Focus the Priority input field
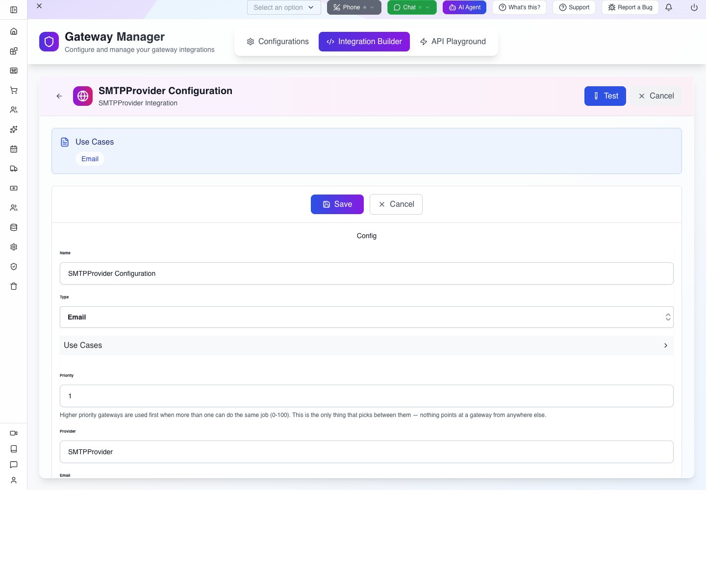The height and width of the screenshot is (588, 706). pyautogui.click(x=367, y=396)
